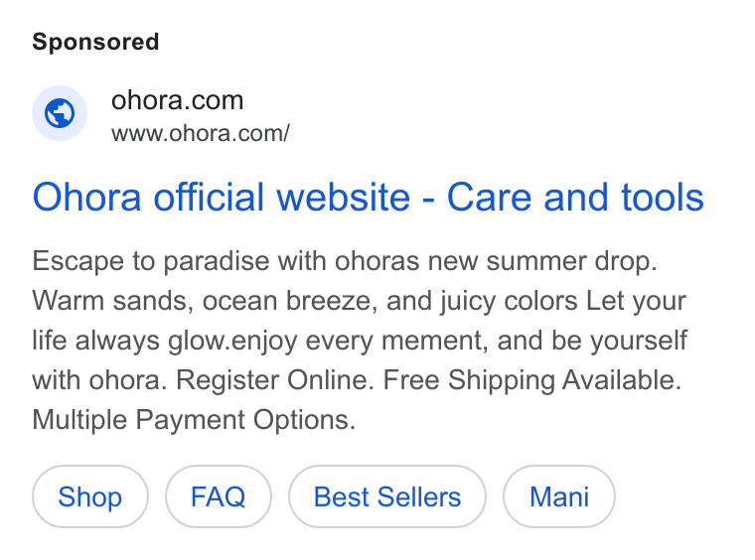Click the blue globe favicon icon
This screenshot has width=755, height=560.
(60, 113)
